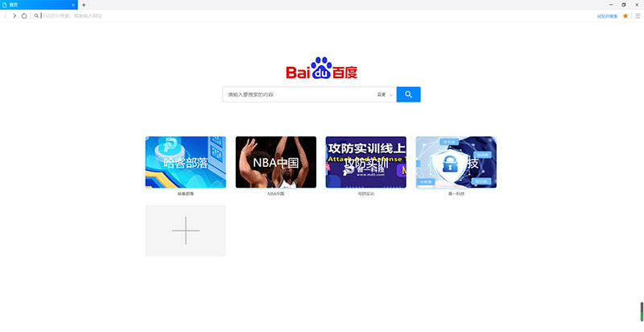This screenshot has width=644, height=332.
Task: Click the paste-and-search link in toolbar
Action: point(607,16)
